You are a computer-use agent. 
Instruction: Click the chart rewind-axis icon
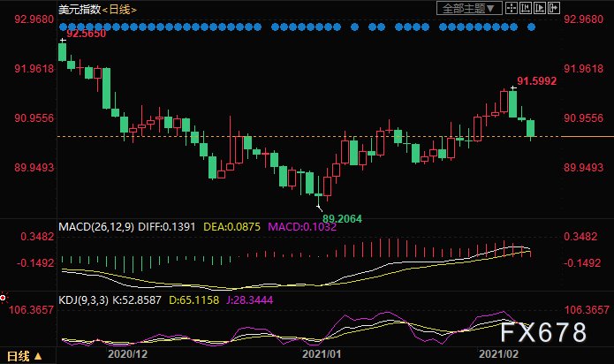click(526, 8)
